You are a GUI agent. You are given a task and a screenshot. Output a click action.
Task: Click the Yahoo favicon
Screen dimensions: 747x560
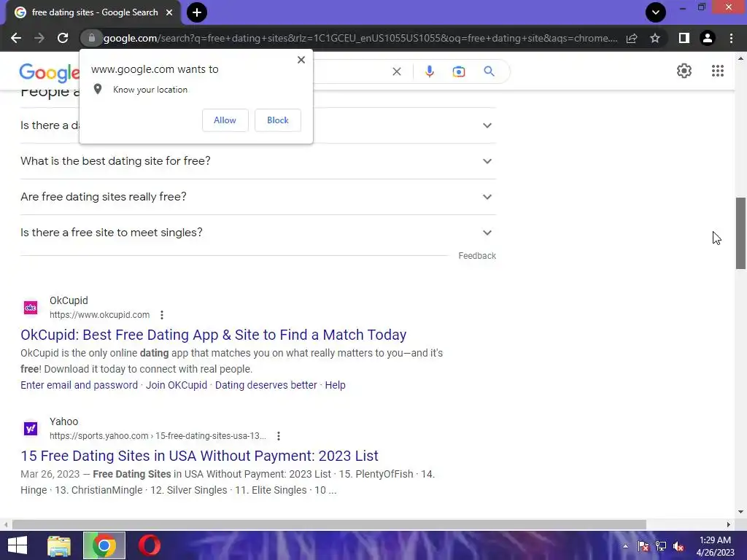[31, 429]
